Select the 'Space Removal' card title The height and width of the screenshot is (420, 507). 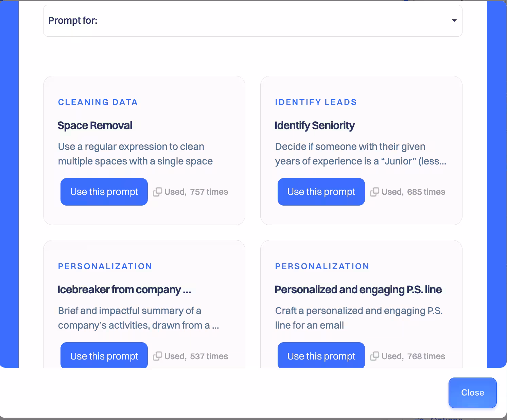[95, 125]
